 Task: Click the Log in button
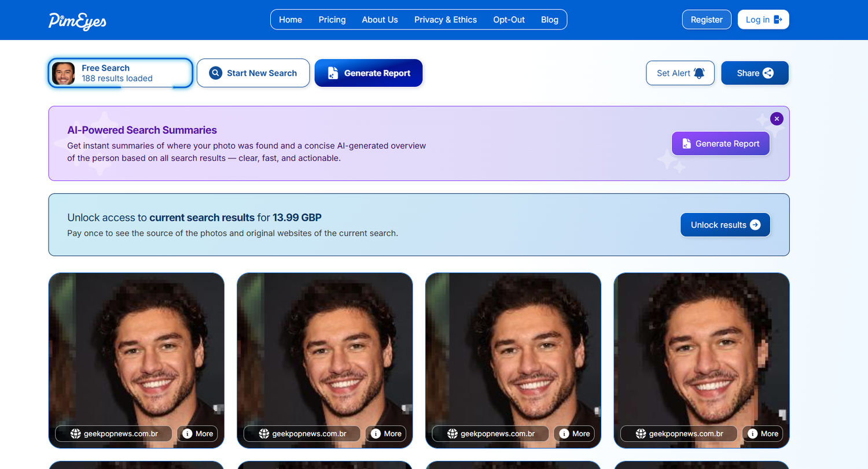click(x=763, y=20)
